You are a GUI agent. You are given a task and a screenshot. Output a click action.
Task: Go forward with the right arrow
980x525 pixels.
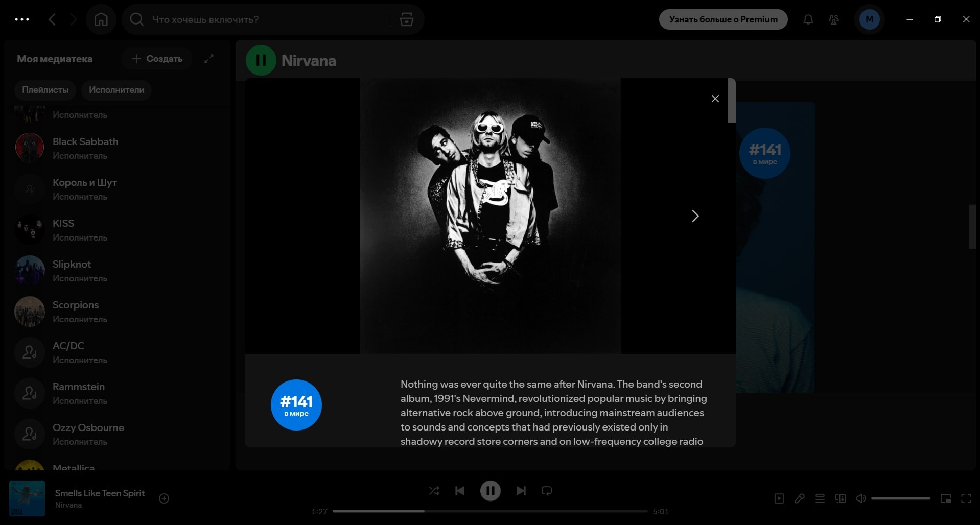(74, 19)
